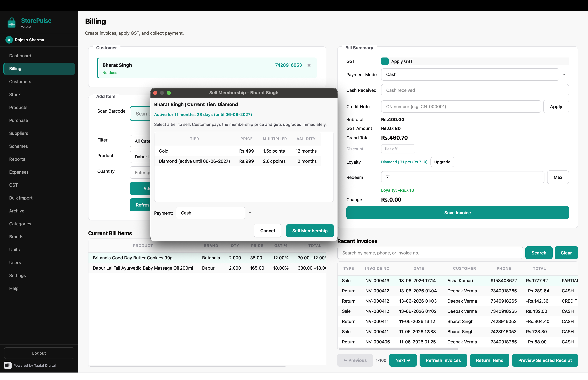Open Brands in the sidebar
This screenshot has height=380, width=588.
tap(39, 237)
